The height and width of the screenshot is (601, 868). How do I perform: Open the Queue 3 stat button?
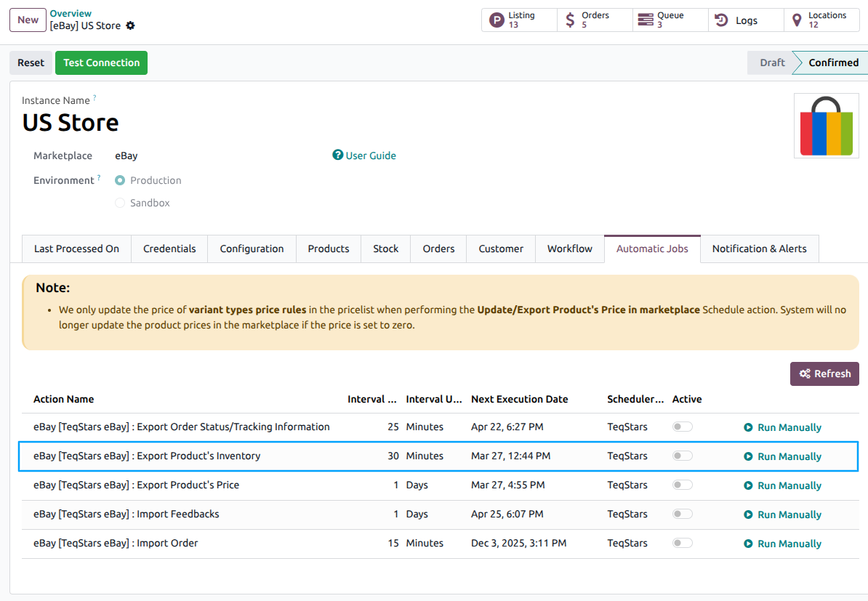670,20
